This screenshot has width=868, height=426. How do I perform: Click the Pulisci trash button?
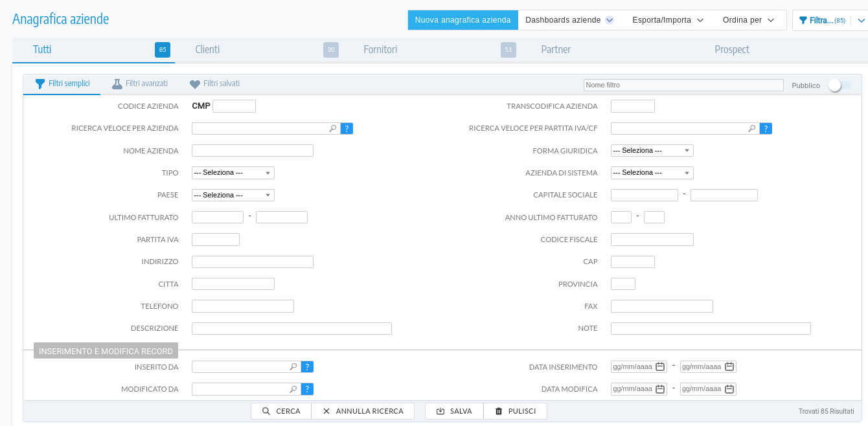tap(515, 411)
